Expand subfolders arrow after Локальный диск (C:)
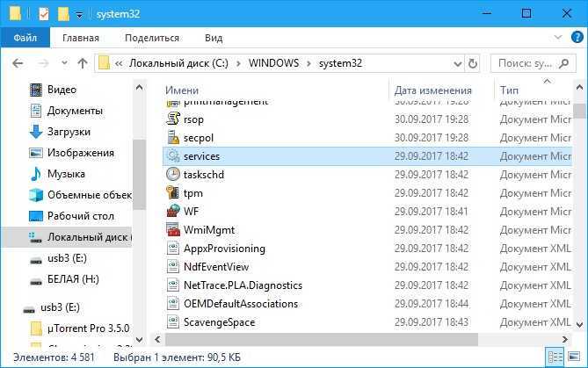This screenshot has height=368, width=588. click(238, 64)
